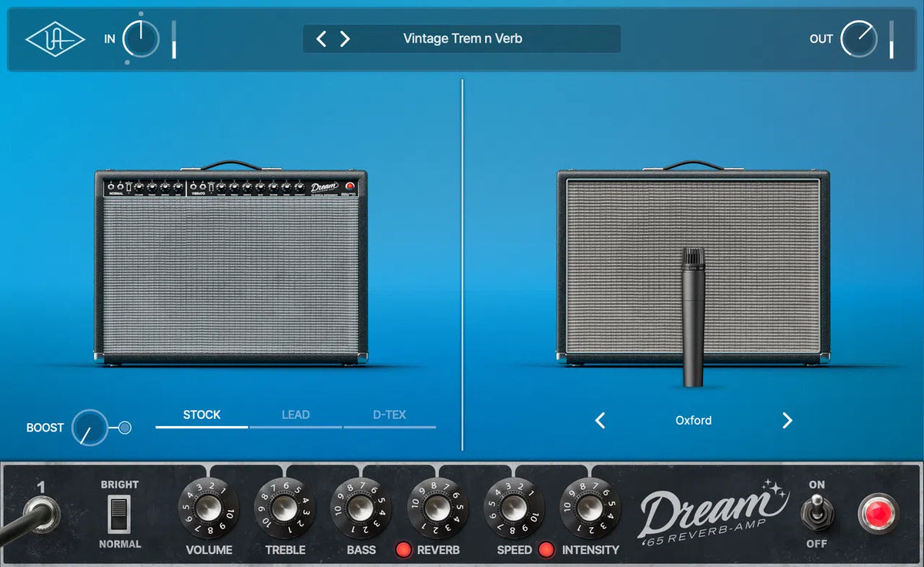Toggle the Boost enable switch
This screenshot has height=567, width=924.
point(123,427)
